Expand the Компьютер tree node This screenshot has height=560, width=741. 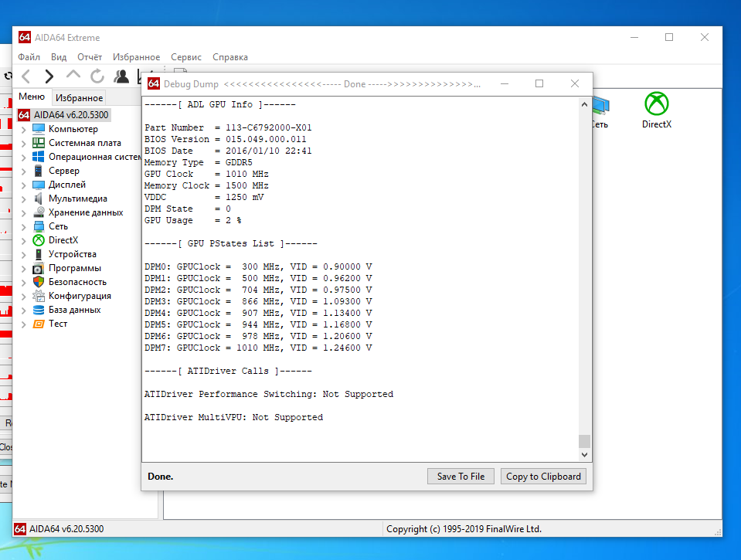[24, 130]
